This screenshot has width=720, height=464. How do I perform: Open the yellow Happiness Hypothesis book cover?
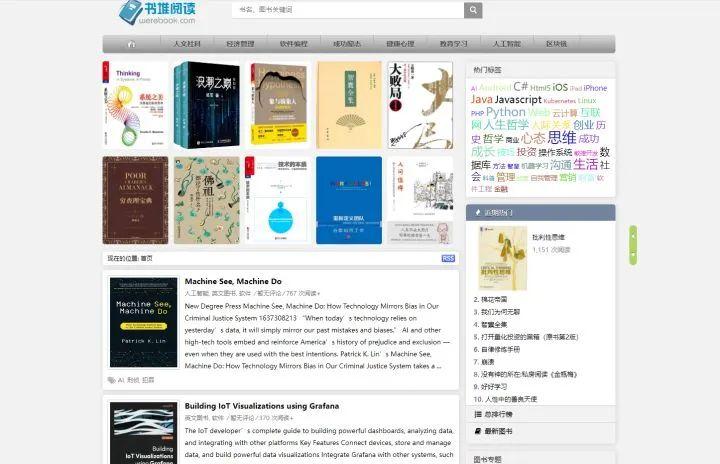[x=278, y=105]
